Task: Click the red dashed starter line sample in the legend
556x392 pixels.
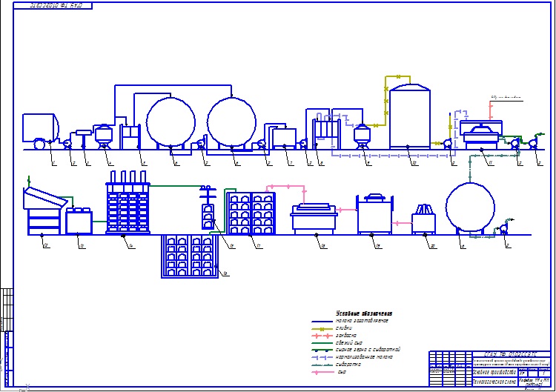Action: (x=322, y=336)
